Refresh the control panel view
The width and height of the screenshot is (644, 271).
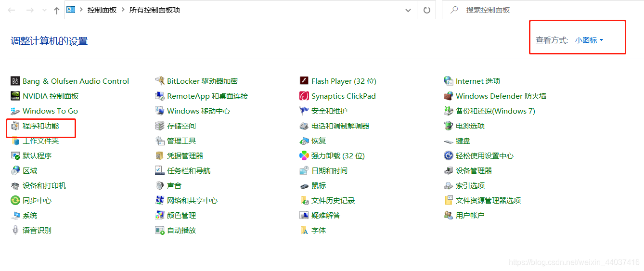coord(426,10)
